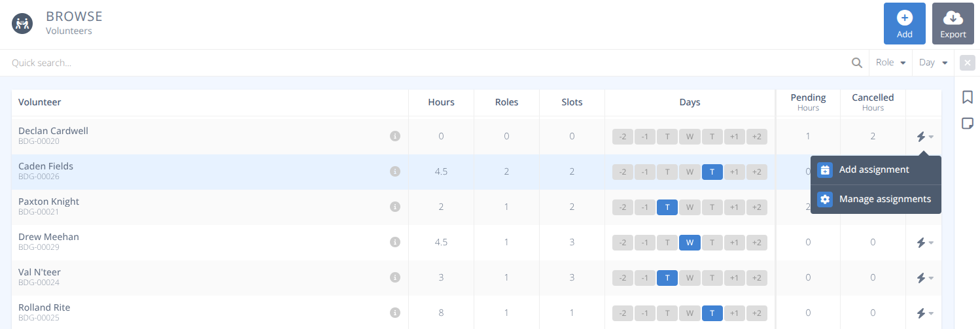This screenshot has height=329, width=980.
Task: Clear filters with the X button
Action: [967, 63]
